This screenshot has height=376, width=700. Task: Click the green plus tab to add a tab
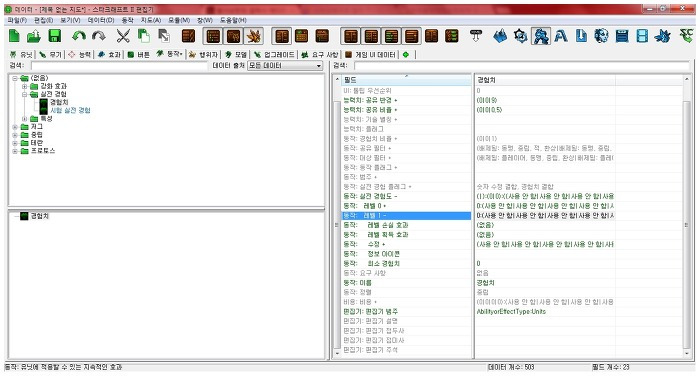click(x=406, y=54)
